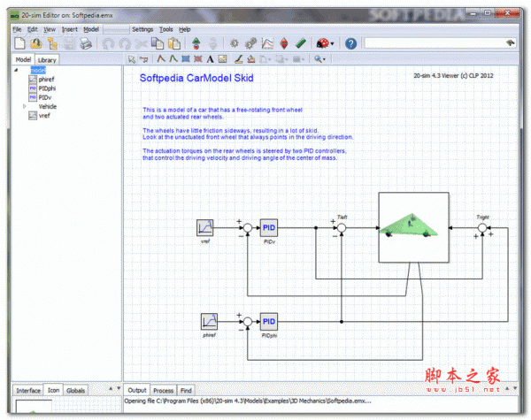Expand the Vehicle tree node
The image size is (531, 420).
[x=25, y=106]
